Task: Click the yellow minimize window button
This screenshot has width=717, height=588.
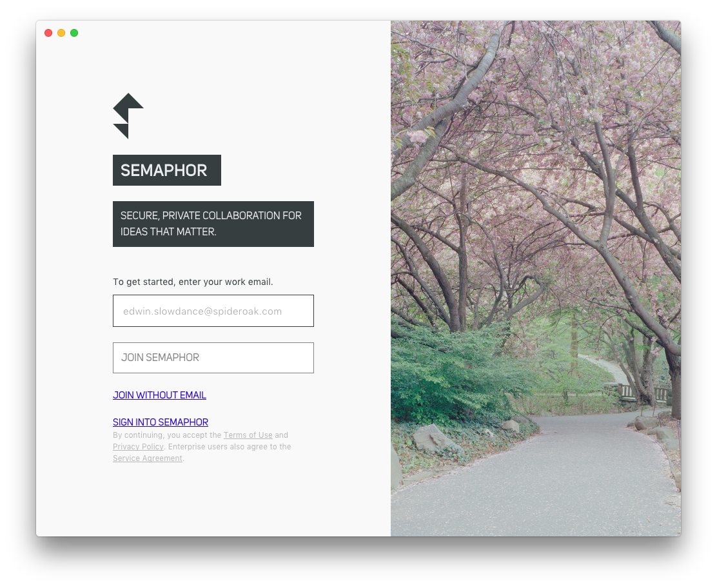Action: pos(61,32)
